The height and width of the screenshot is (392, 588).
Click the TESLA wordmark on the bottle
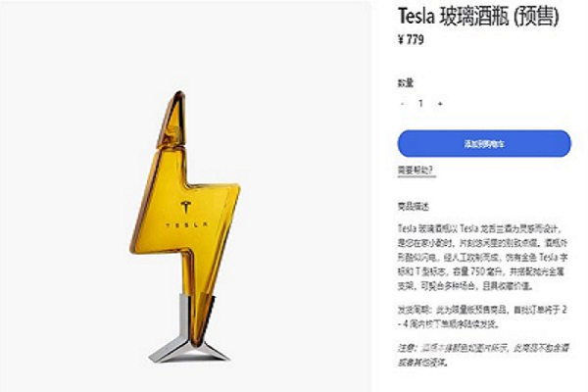(187, 224)
